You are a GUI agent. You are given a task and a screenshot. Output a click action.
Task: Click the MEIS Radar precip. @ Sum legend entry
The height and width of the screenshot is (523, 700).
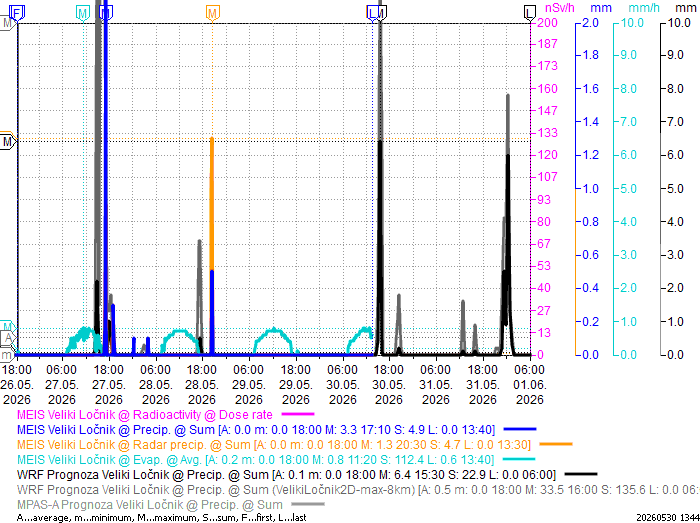coord(274,445)
